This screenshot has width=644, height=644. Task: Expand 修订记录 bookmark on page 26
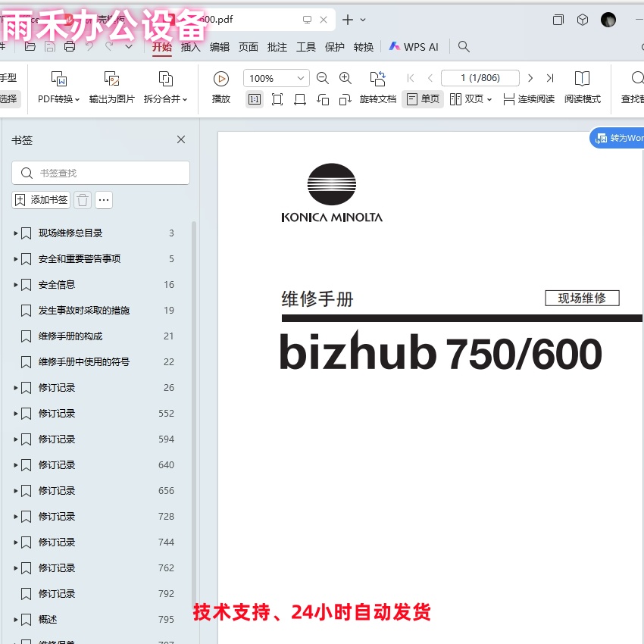(15, 388)
